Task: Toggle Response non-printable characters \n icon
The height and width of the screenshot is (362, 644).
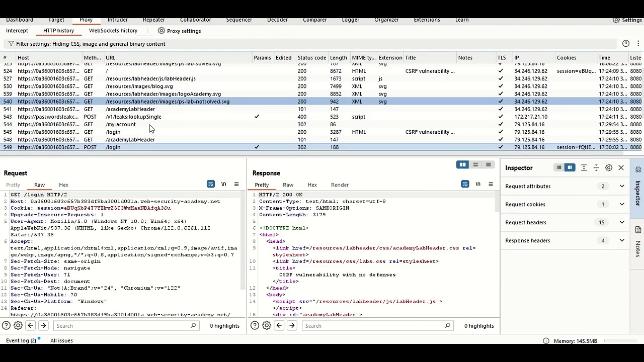Action: coord(478,184)
